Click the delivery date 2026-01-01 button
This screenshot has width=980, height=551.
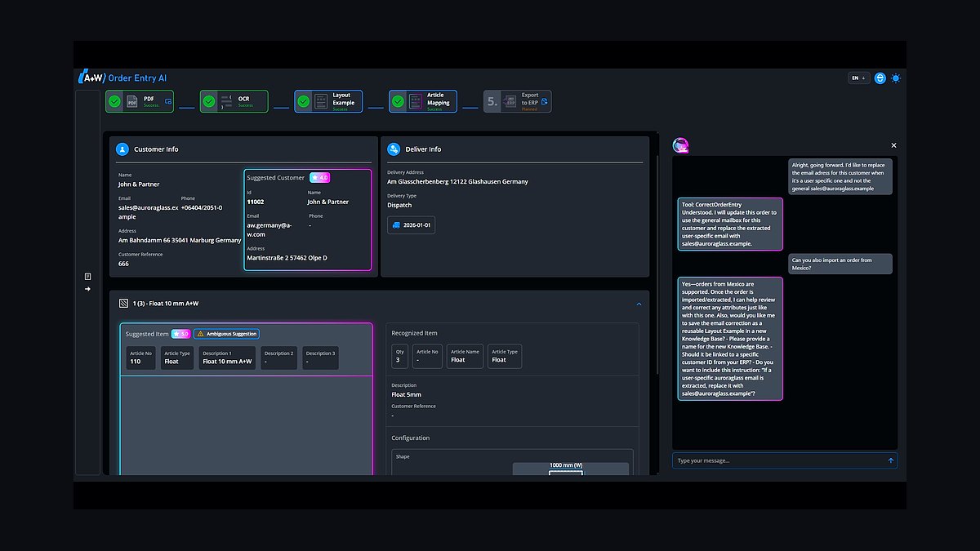click(411, 224)
